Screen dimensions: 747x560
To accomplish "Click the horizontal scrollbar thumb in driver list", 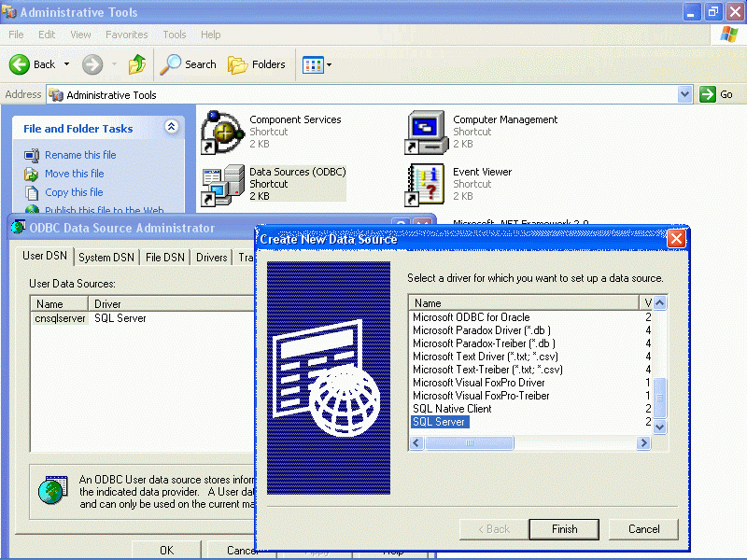I will tap(470, 443).
